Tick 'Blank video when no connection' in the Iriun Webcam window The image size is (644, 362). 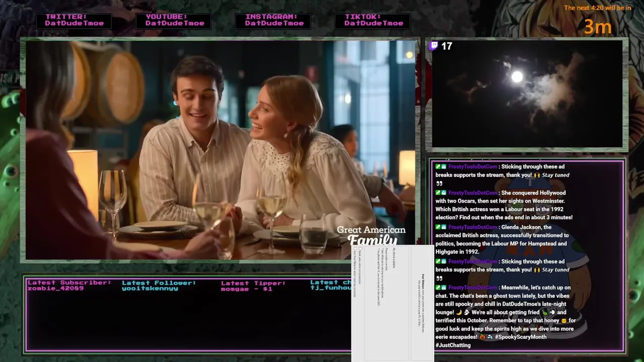pyautogui.click(x=360, y=248)
